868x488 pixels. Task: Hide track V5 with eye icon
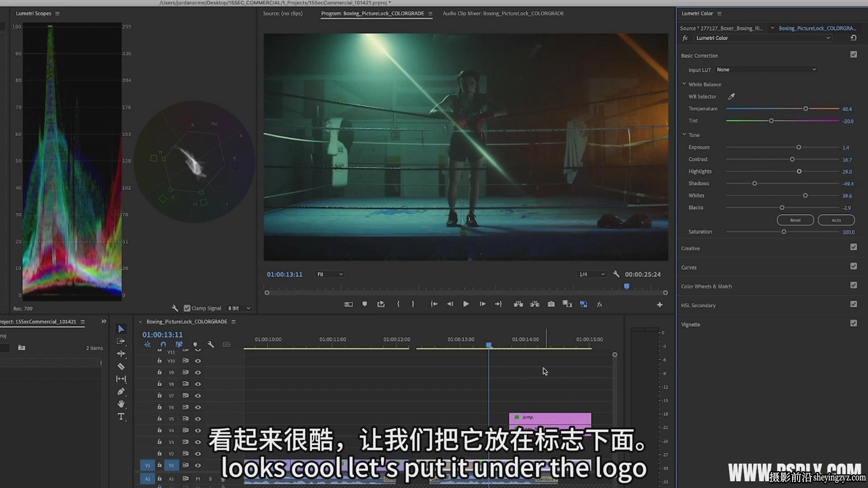[x=198, y=419]
